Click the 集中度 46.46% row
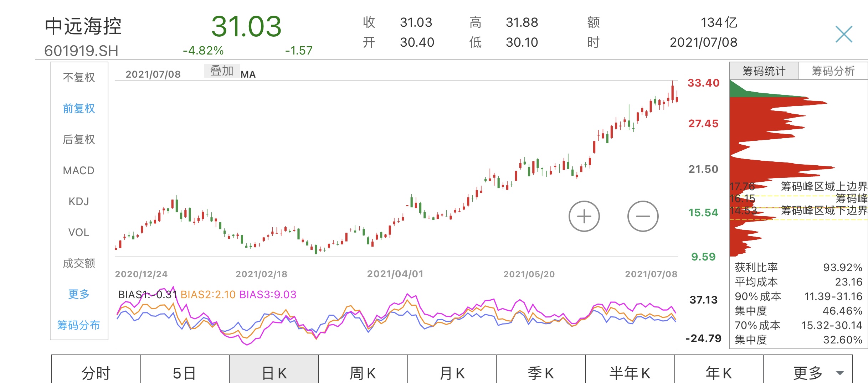 (x=798, y=311)
